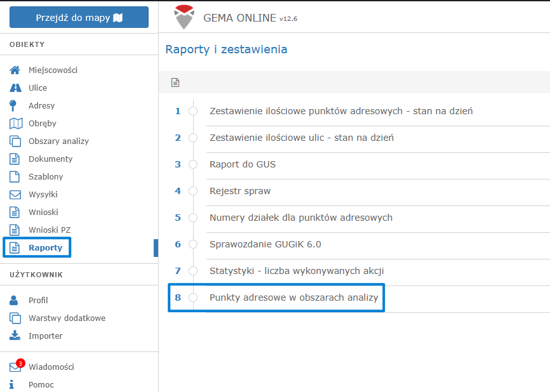Click the Wnioski PZ document icon
This screenshot has height=392, width=550.
[15, 230]
